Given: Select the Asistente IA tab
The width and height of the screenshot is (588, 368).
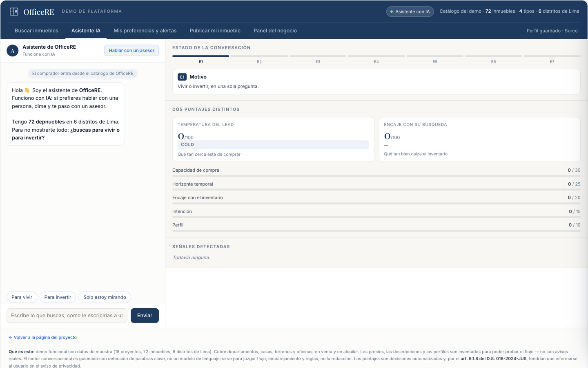Looking at the screenshot, I should 86,31.
